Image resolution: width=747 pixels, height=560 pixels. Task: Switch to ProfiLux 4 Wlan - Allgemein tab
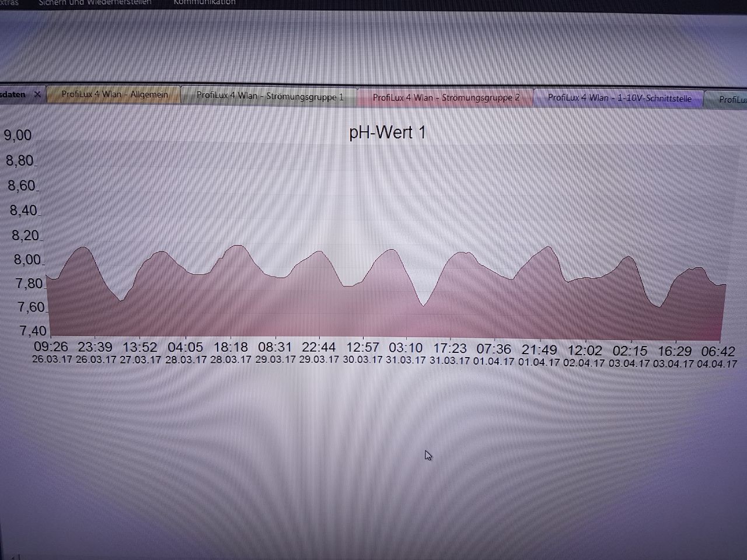pyautogui.click(x=114, y=94)
